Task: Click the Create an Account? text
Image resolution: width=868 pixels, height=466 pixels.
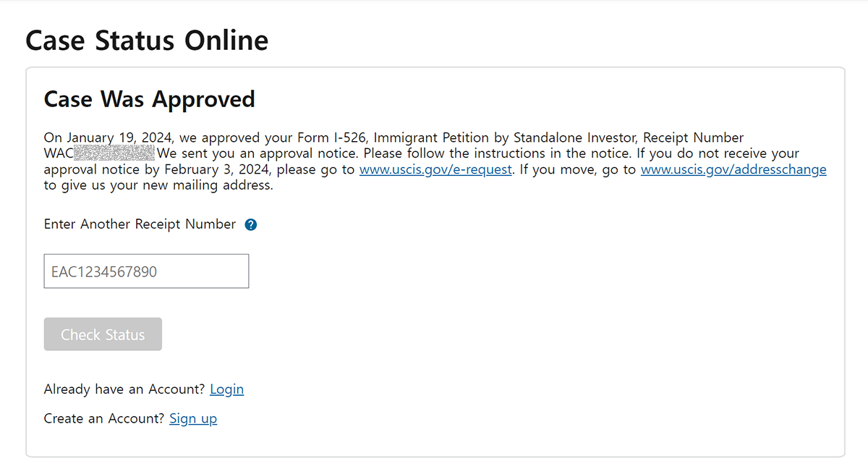Action: pyautogui.click(x=105, y=418)
